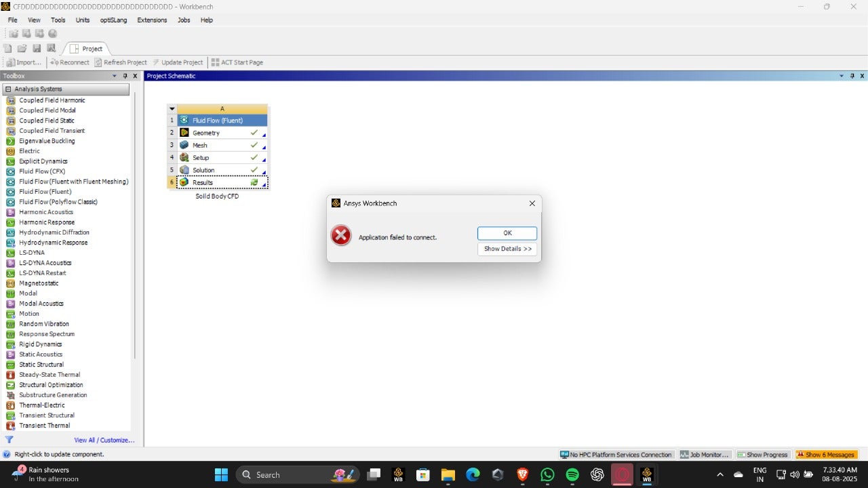This screenshot has height=488, width=868.
Task: Open the View menu
Action: tap(34, 20)
